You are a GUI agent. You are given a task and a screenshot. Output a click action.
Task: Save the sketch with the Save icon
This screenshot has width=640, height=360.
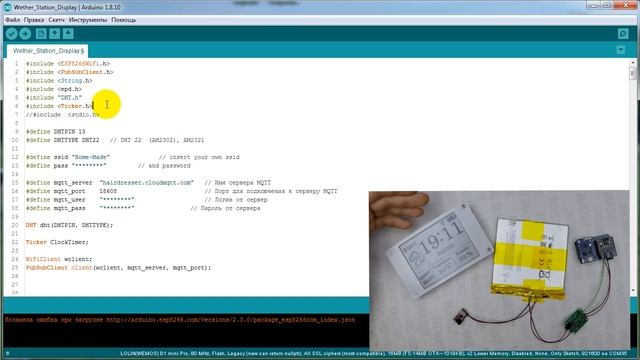[68, 33]
